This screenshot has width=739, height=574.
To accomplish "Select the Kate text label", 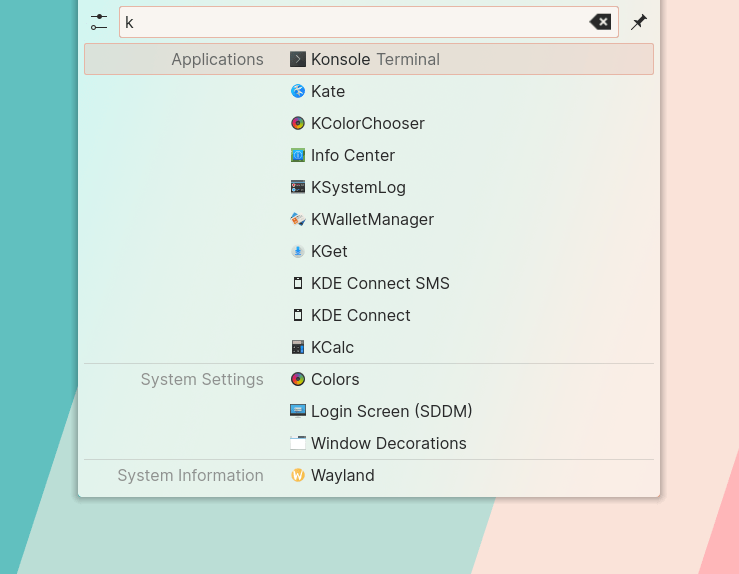I will [328, 91].
